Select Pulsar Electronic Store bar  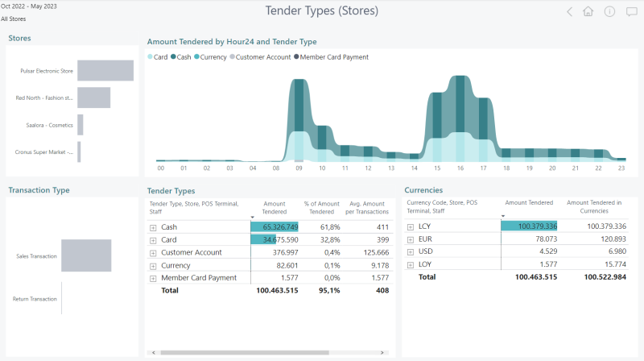point(105,71)
